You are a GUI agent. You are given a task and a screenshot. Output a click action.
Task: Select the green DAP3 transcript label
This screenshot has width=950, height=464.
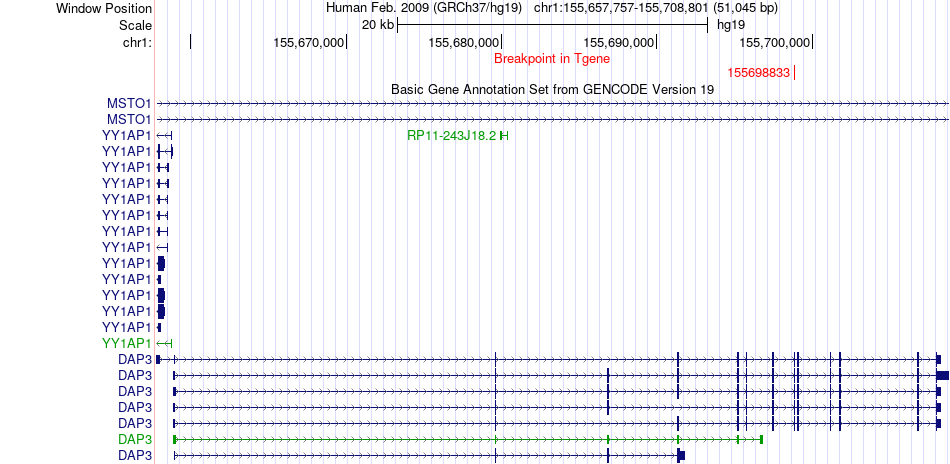pyautogui.click(x=135, y=439)
